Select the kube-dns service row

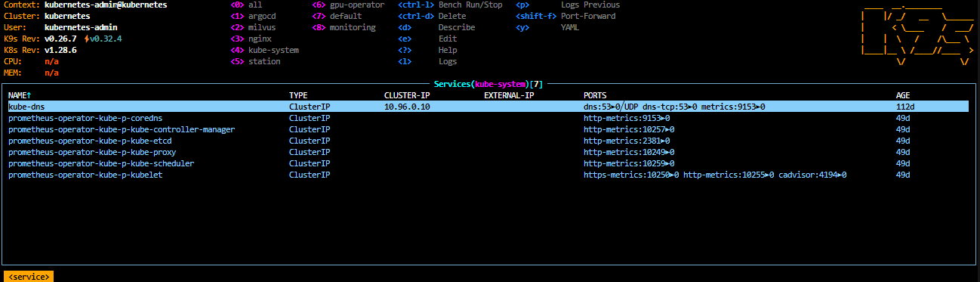click(x=488, y=107)
